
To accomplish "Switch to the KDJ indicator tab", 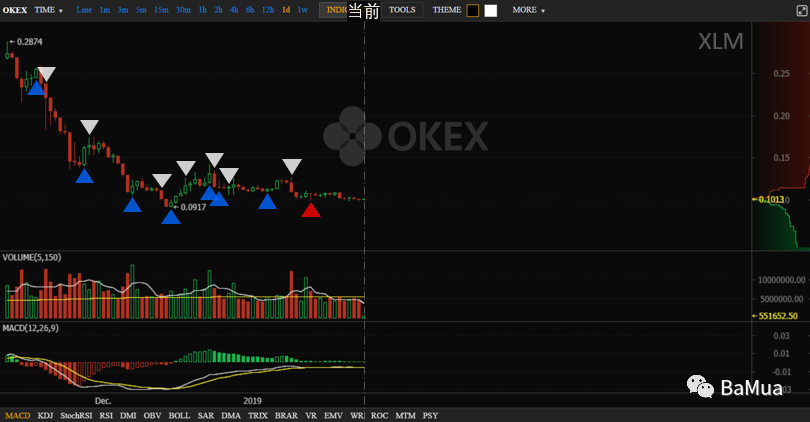I will click(x=45, y=415).
